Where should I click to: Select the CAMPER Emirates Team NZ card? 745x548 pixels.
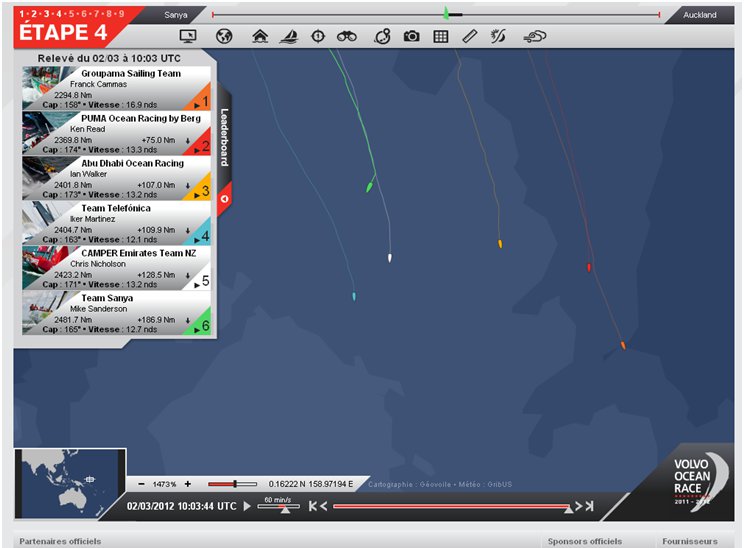pos(116,268)
